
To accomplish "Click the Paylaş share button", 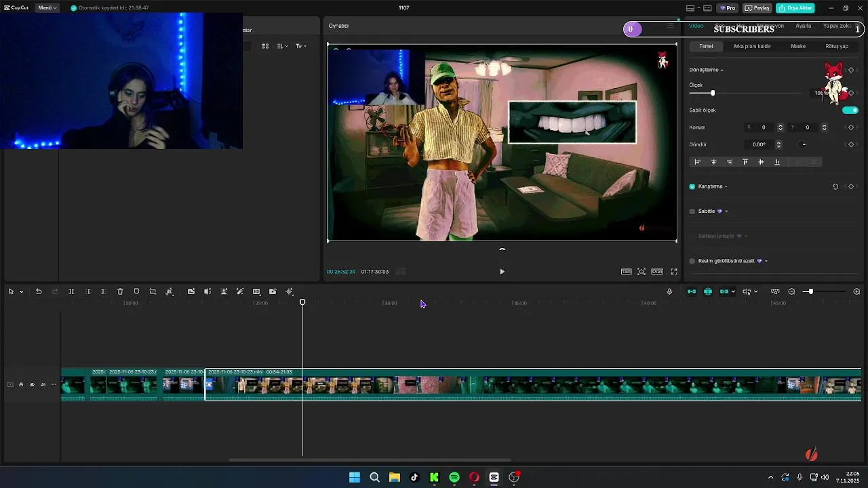I will (757, 8).
